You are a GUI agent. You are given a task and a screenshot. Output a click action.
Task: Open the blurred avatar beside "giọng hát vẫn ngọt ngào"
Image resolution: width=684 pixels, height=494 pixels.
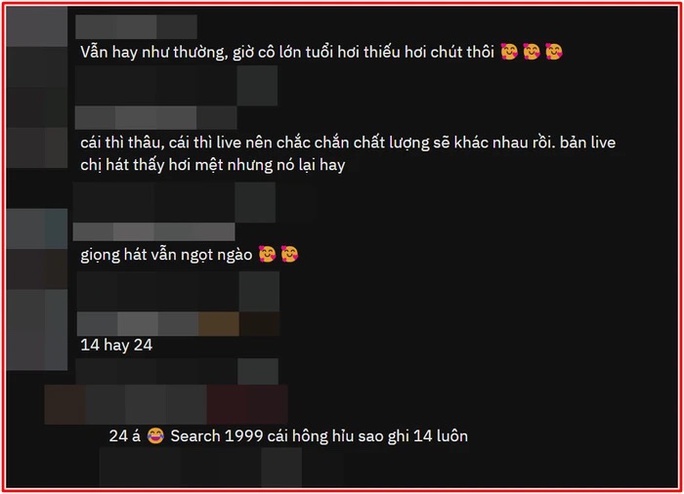tap(37, 229)
